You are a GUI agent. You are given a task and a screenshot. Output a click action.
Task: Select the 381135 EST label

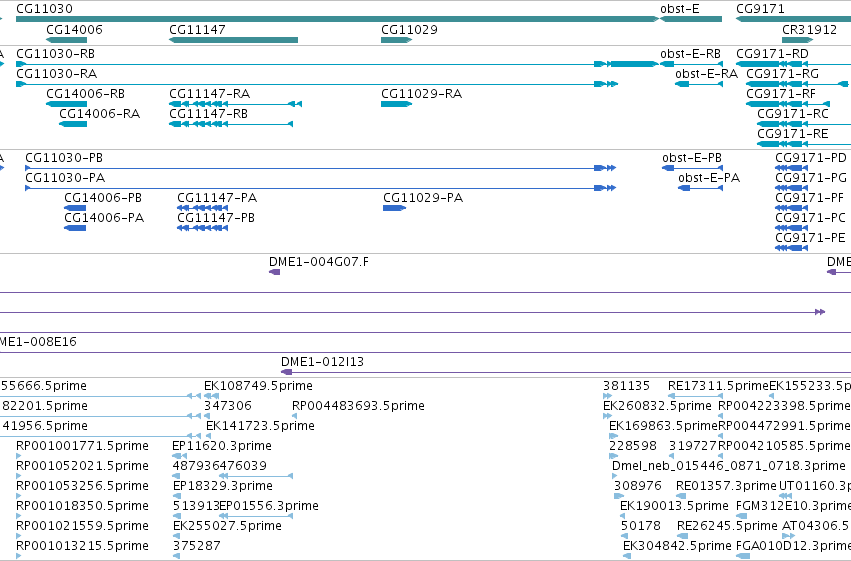pos(626,386)
